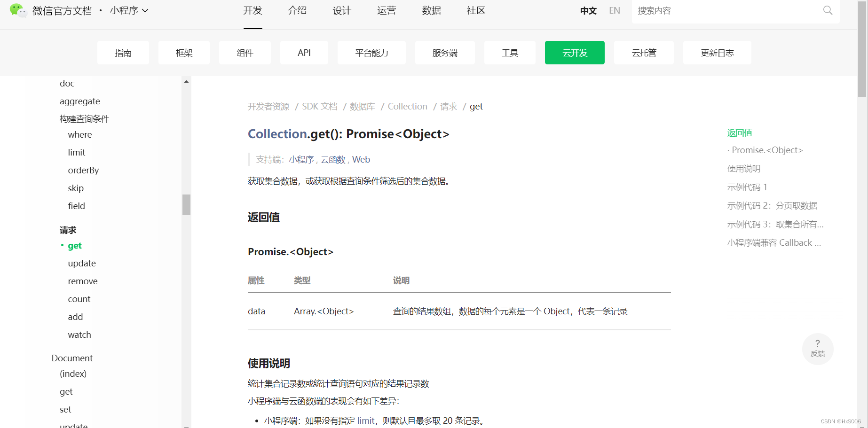Viewport: 868px width, 428px height.
Task: Select the highlighted get under 请求
Action: [x=75, y=245]
